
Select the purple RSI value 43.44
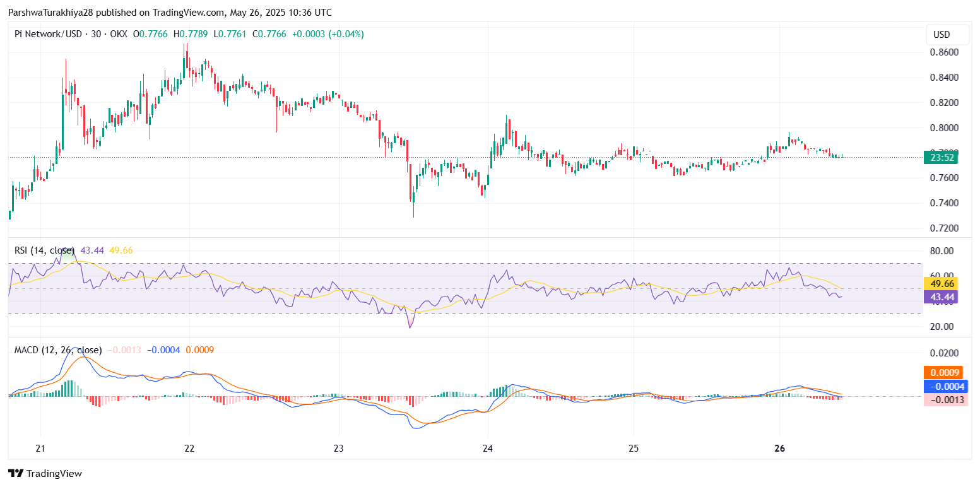pos(92,250)
